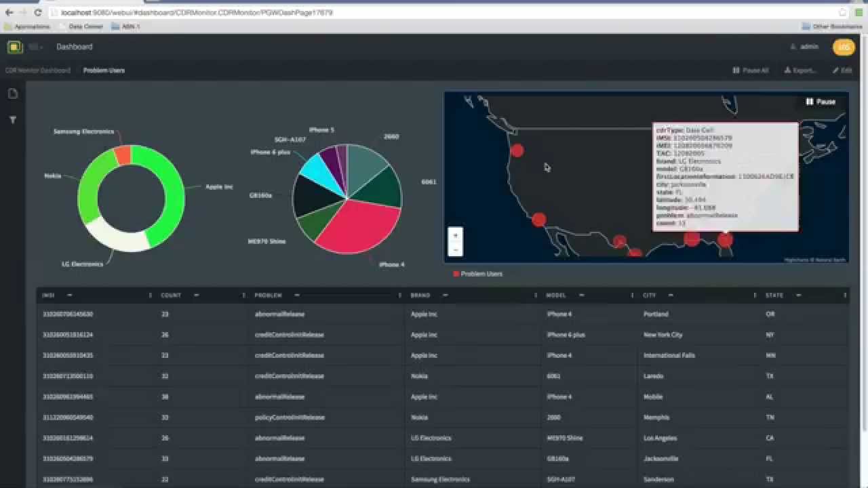Click the Sanderson city cell
The image size is (868, 488).
point(659,479)
